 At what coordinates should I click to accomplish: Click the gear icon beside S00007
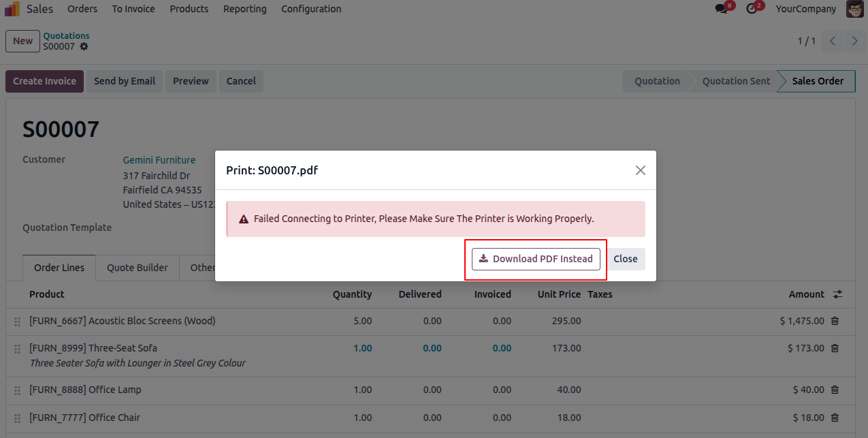tap(84, 46)
